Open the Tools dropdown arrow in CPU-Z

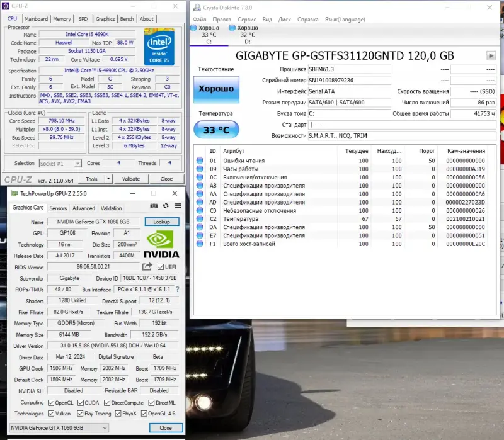[108, 179]
